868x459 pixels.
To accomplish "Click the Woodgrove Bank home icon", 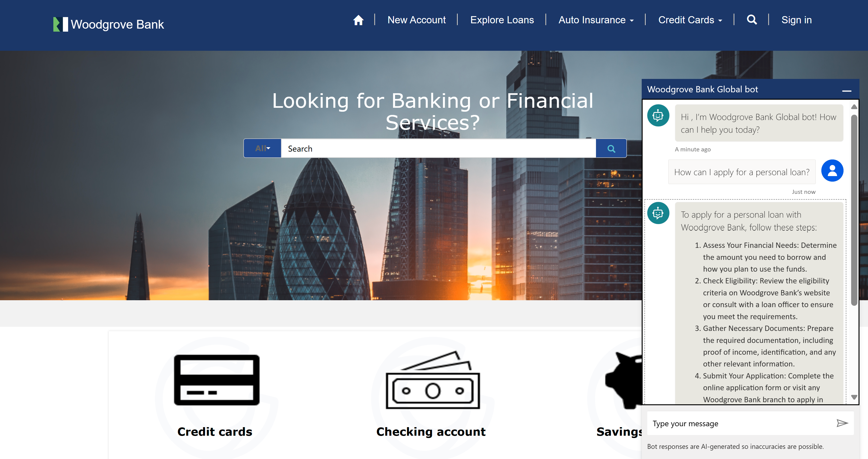I will [x=357, y=20].
